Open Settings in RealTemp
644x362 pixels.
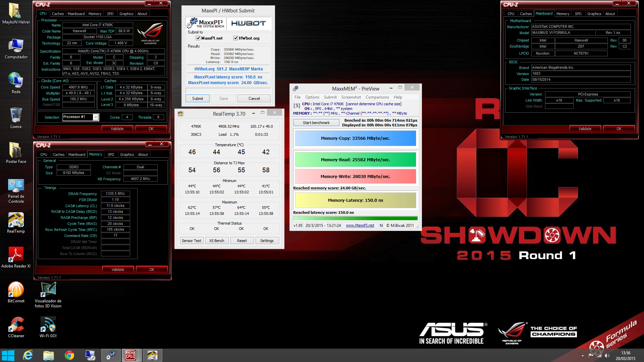[x=267, y=241]
